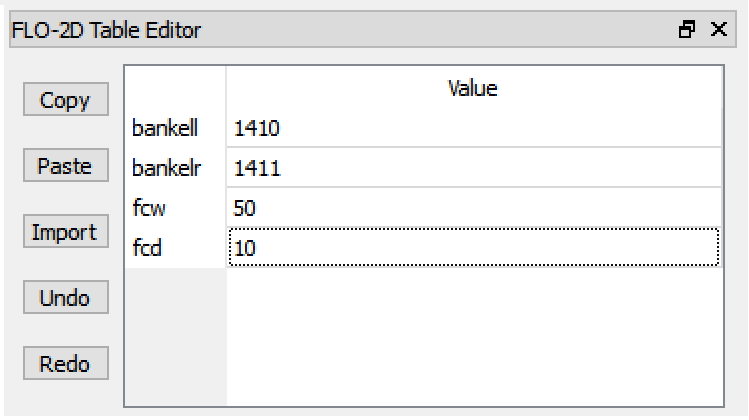Click the table's blank top-left corner cell
This screenshot has width=749, height=420.
point(175,89)
